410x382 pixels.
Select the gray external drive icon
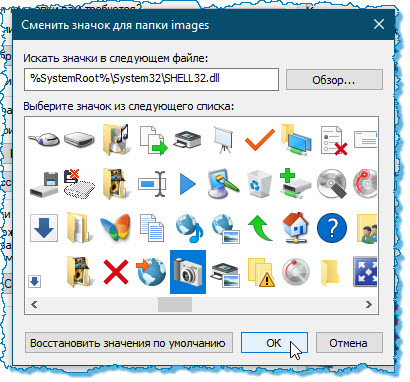click(79, 139)
